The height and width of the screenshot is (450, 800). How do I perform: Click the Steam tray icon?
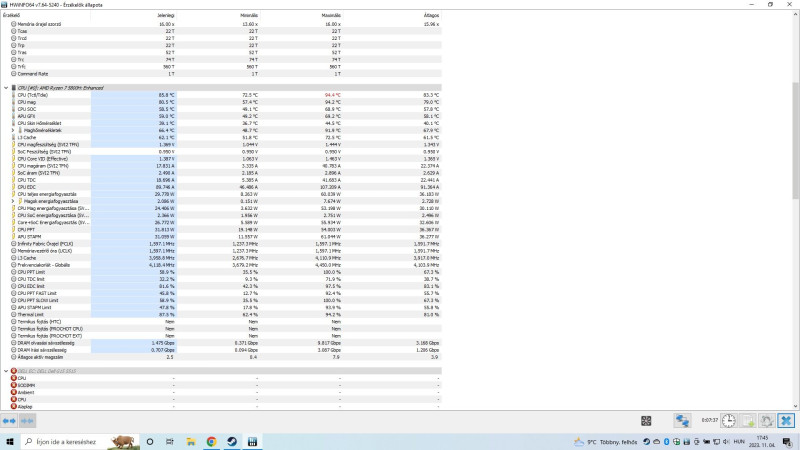tap(646, 442)
